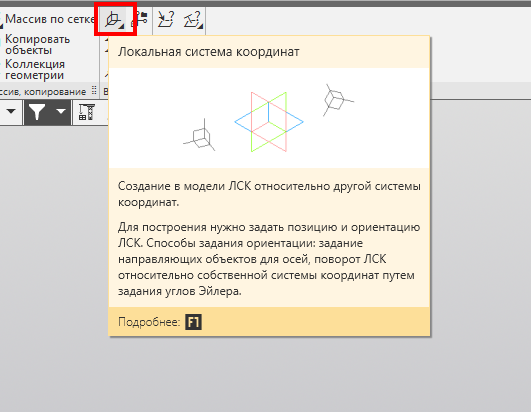Viewport: 531px width, 412px height.
Task: Run the Копировать объекты command
Action: point(37,44)
